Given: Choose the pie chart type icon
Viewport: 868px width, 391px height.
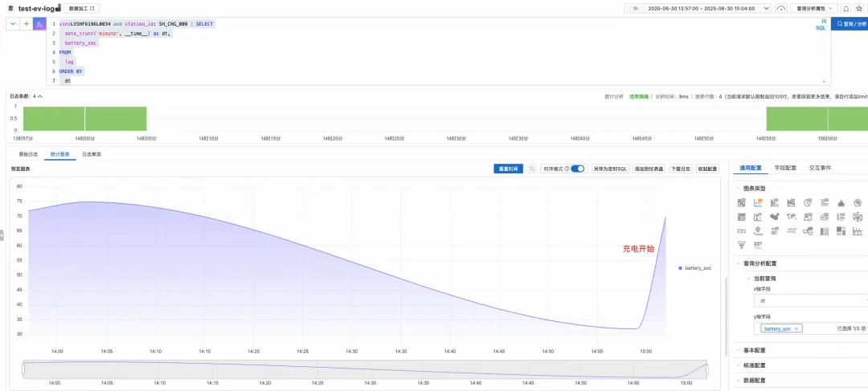Looking at the screenshot, I should click(808, 202).
